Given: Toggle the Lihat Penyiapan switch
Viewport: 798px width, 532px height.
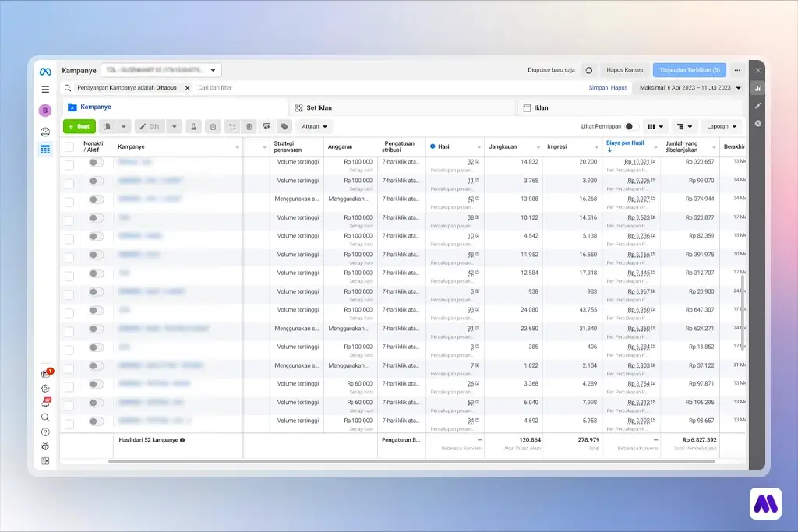Looking at the screenshot, I should pyautogui.click(x=630, y=127).
